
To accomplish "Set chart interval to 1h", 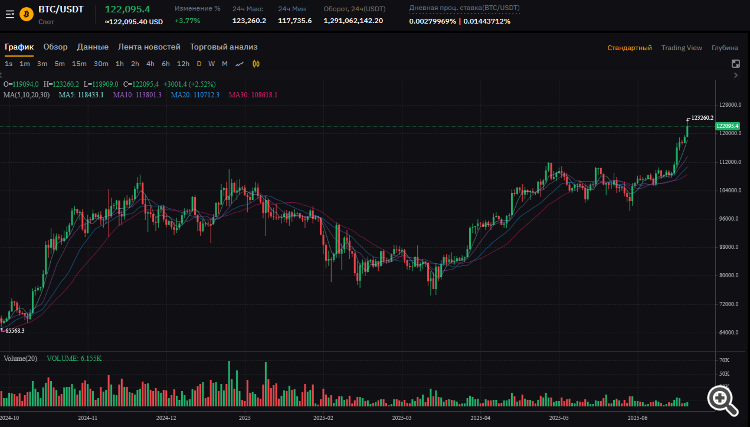I will pos(120,63).
